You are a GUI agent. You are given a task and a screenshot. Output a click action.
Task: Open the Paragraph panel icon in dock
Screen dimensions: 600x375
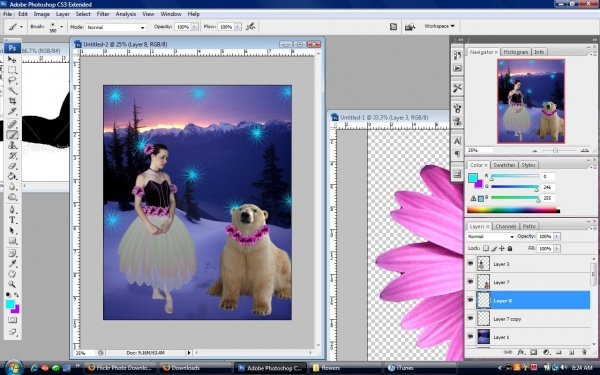coord(457,154)
